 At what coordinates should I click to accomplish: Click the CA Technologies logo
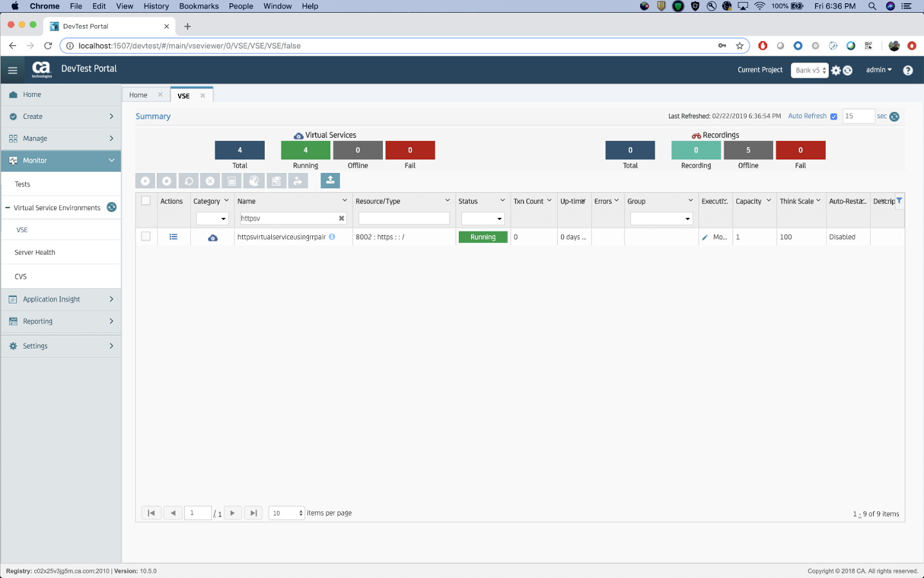(42, 69)
